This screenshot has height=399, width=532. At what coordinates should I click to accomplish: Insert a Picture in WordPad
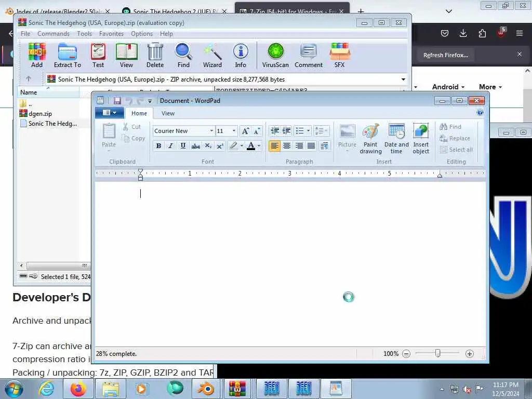click(347, 138)
